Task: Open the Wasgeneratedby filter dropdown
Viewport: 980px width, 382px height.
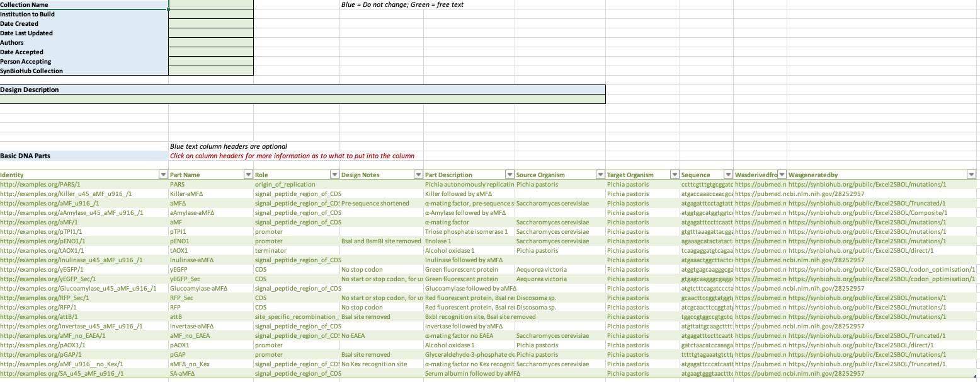Action: point(970,175)
